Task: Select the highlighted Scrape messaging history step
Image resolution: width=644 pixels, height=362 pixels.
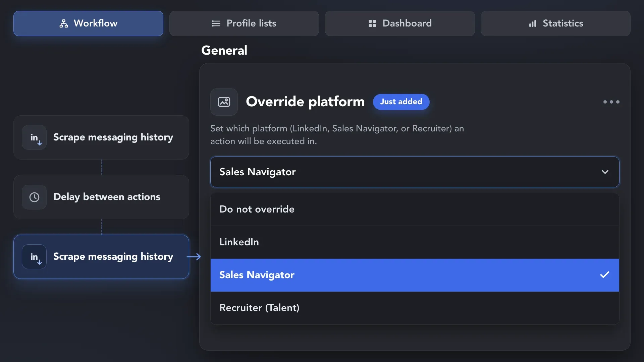Action: [101, 257]
